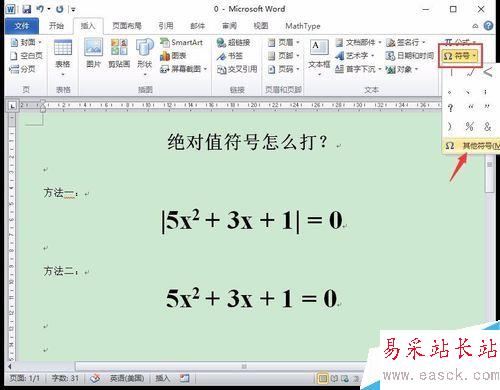Insert a 交叉引用 (cross-reference)
Viewport: 500px width, 390px height.
pos(237,69)
